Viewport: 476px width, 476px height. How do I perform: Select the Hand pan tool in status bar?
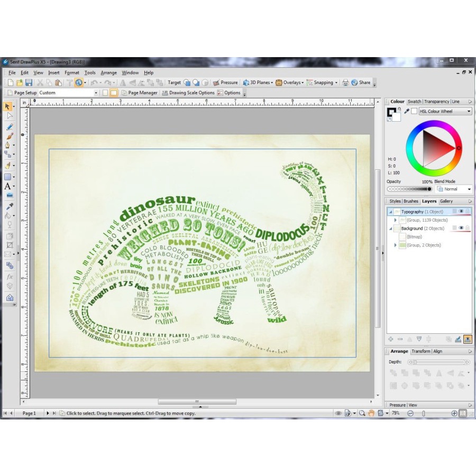(372, 413)
